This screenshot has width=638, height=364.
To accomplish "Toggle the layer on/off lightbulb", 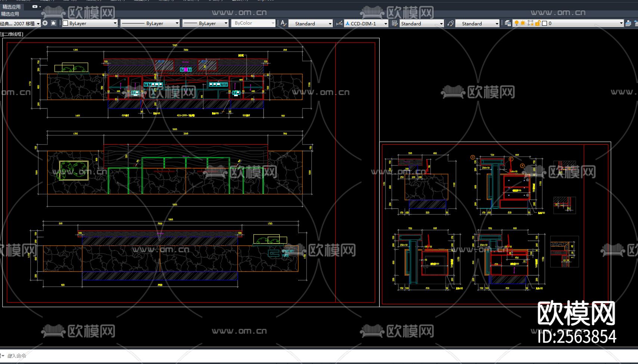I will pos(517,23).
